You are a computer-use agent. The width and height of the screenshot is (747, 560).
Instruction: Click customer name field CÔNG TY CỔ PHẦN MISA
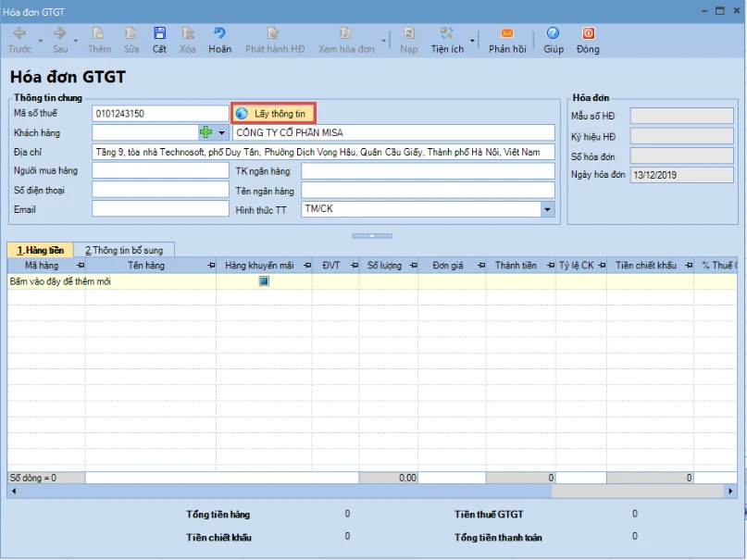393,132
